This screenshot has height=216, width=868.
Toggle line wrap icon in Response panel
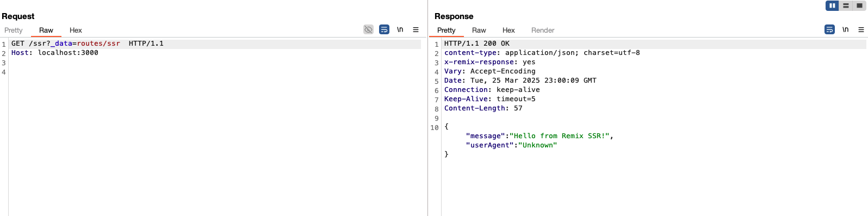point(829,29)
